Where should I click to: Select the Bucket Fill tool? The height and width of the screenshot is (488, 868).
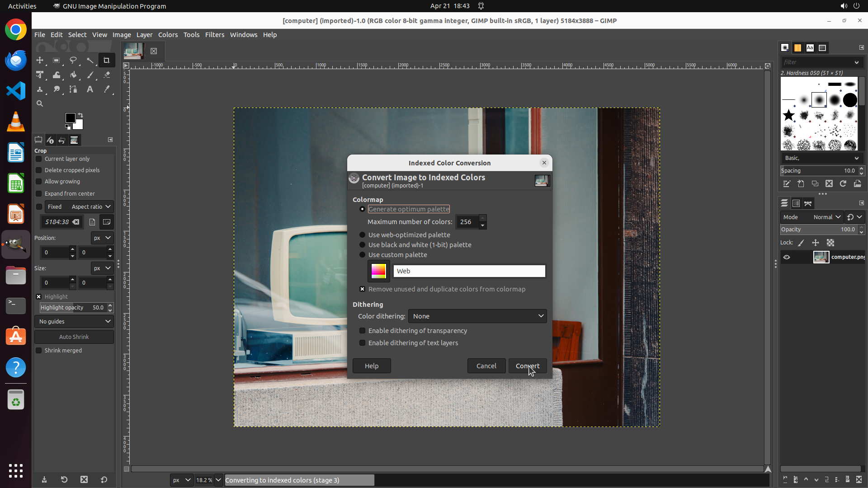[73, 75]
